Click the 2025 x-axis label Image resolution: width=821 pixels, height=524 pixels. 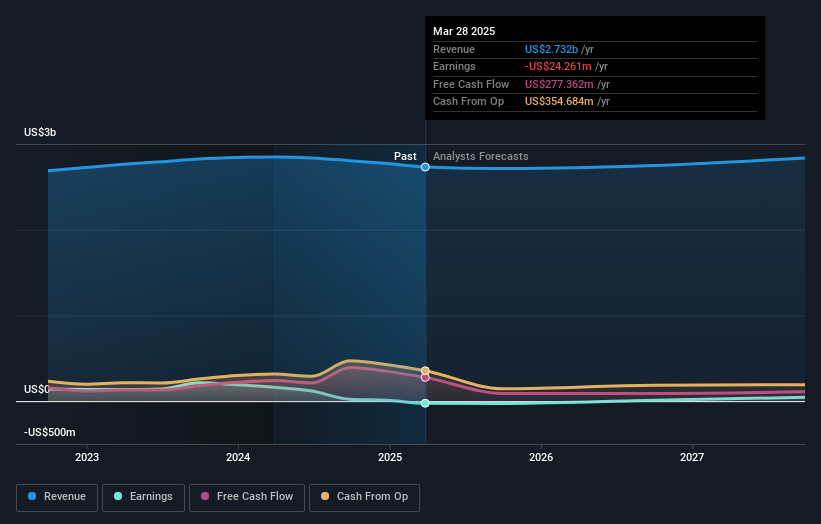390,457
